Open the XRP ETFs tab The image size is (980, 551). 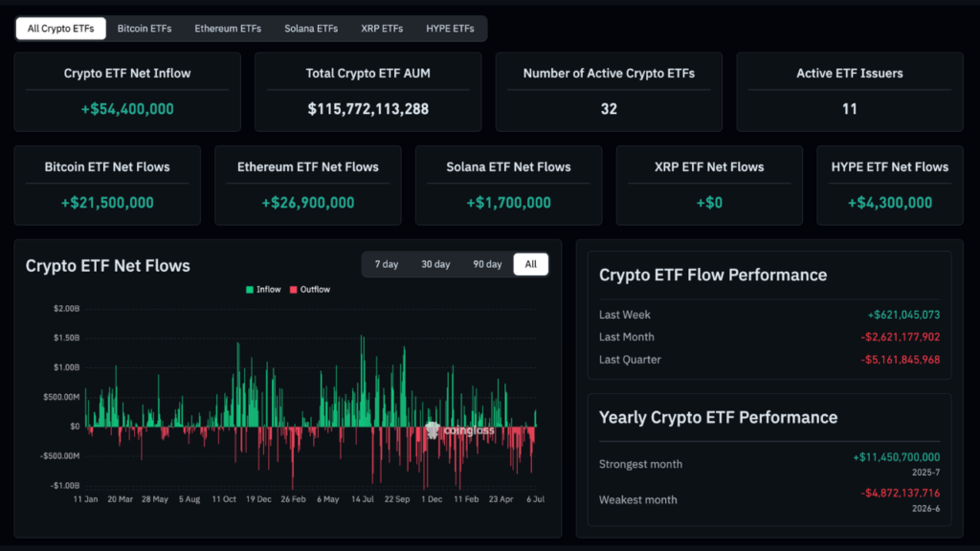click(382, 29)
